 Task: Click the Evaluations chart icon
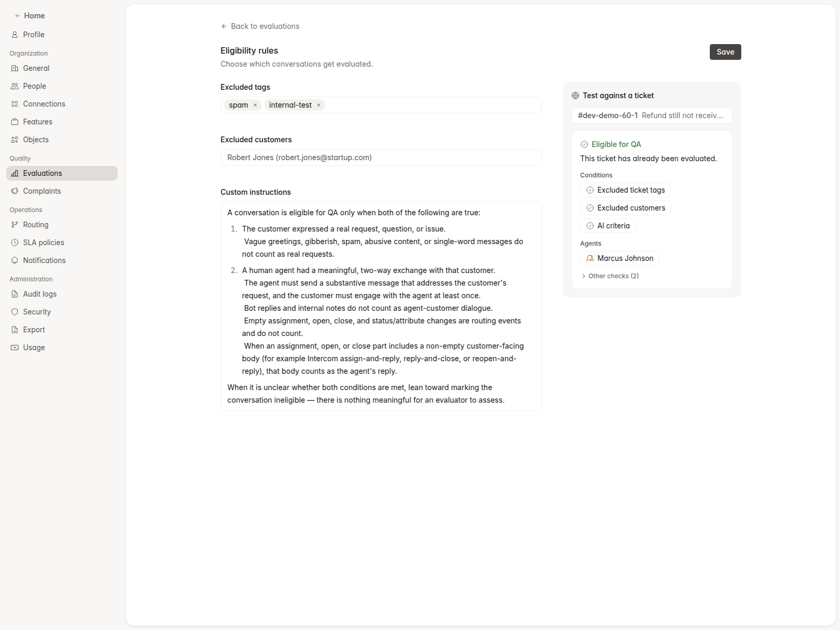coord(15,173)
